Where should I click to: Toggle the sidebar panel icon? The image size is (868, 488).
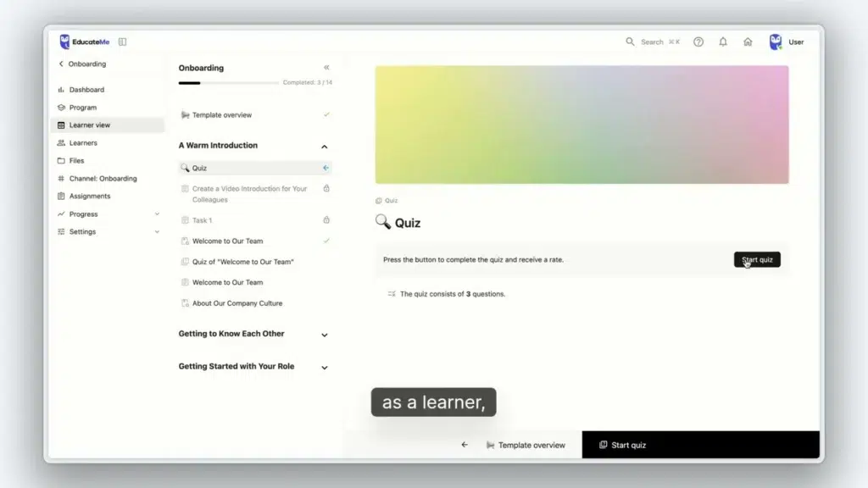pyautogui.click(x=122, y=42)
